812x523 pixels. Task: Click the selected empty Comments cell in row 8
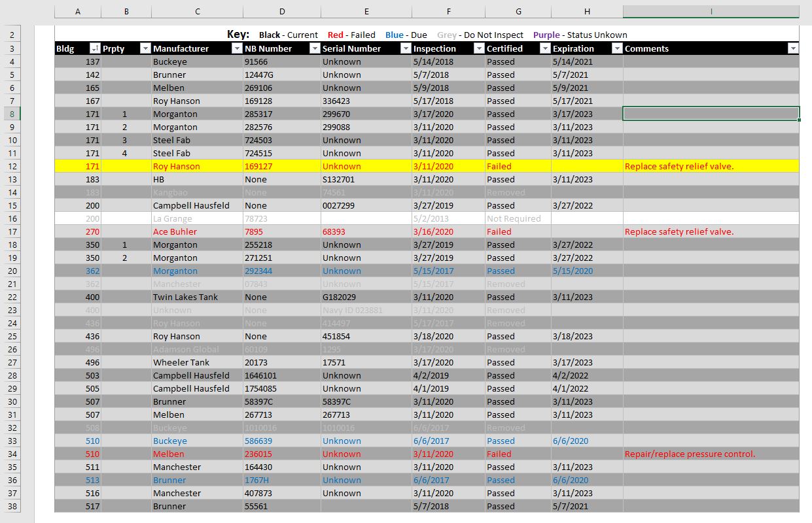[711, 114]
